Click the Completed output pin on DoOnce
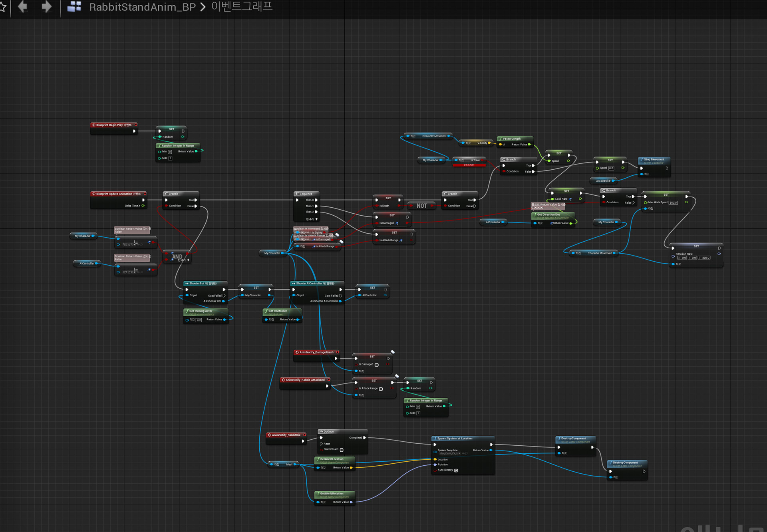 coord(364,438)
